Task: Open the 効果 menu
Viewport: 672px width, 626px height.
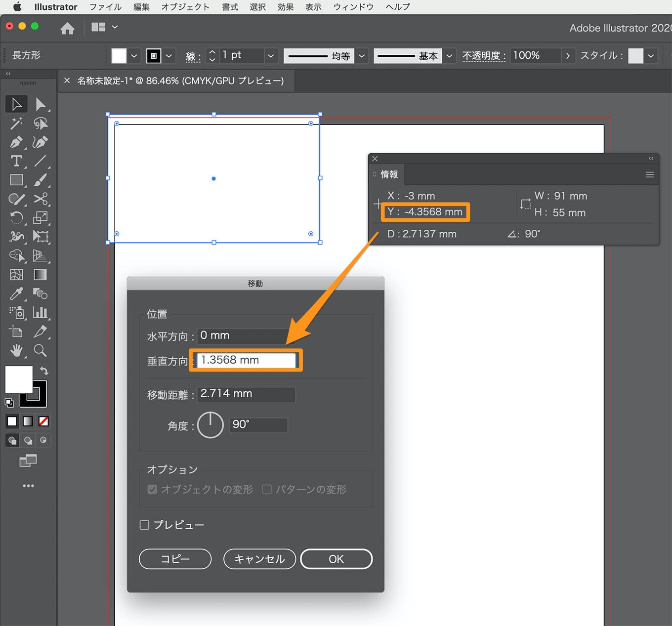Action: pyautogui.click(x=286, y=7)
